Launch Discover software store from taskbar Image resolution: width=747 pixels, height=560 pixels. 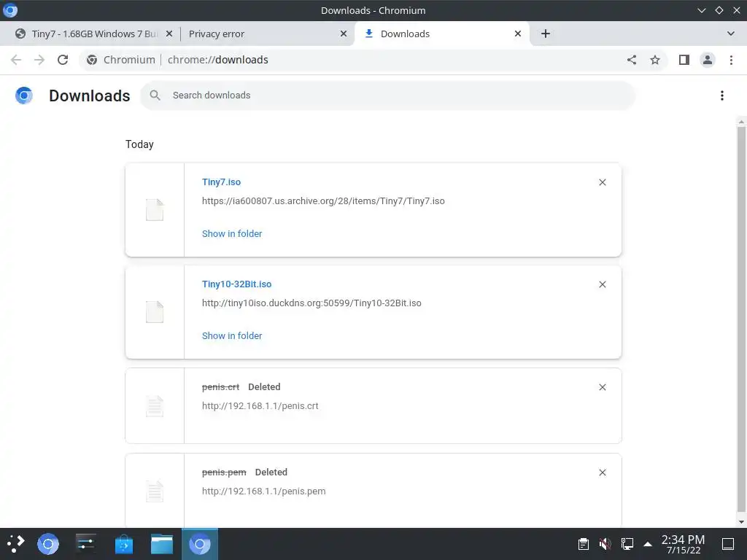coord(124,544)
